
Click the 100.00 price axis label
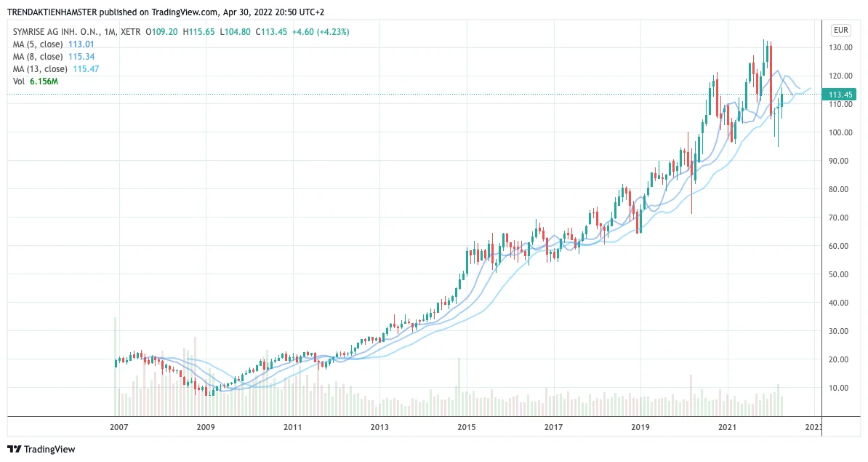pyautogui.click(x=840, y=132)
